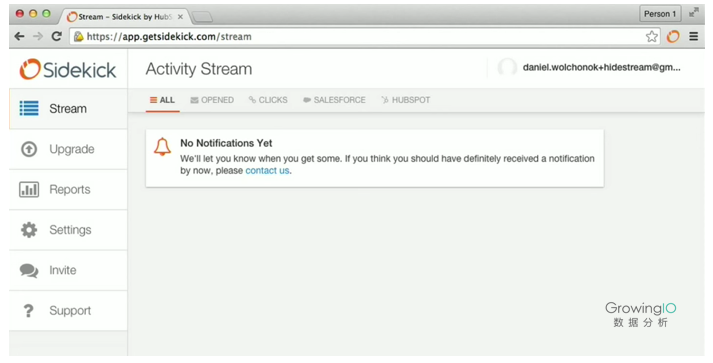
Task: Bookmark this page with the star
Action: tap(652, 36)
